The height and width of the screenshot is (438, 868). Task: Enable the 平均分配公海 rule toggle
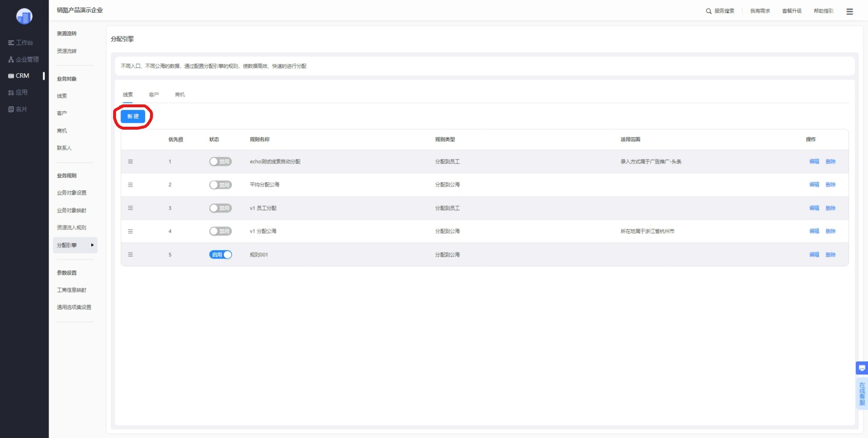point(220,185)
